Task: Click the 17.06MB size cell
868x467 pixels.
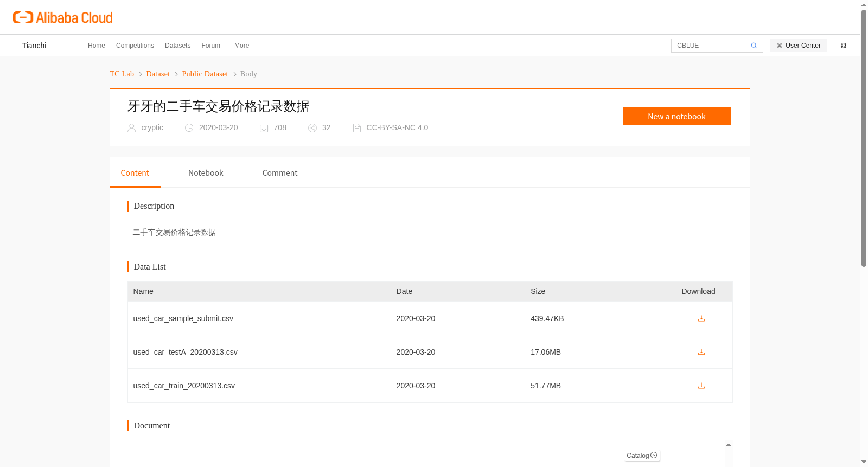Action: 546,352
